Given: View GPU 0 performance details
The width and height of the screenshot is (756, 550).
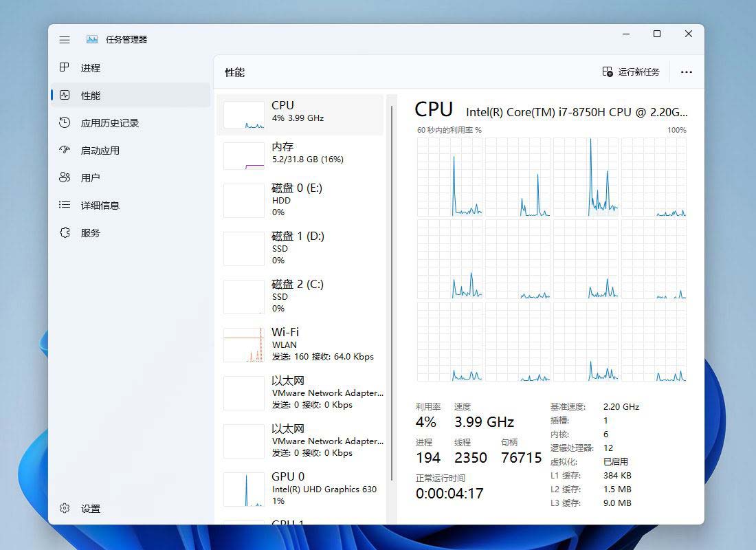Looking at the screenshot, I should click(302, 489).
